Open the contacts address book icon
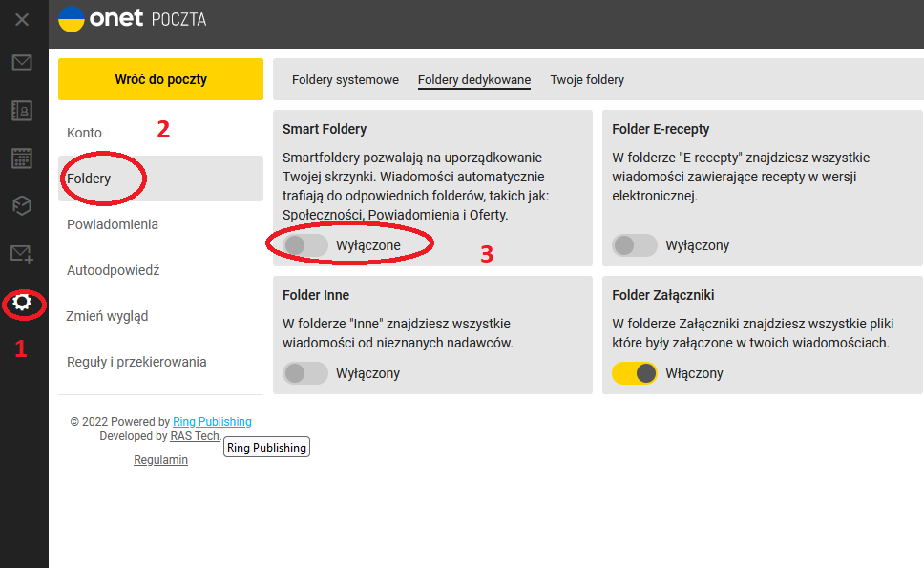 (x=21, y=111)
